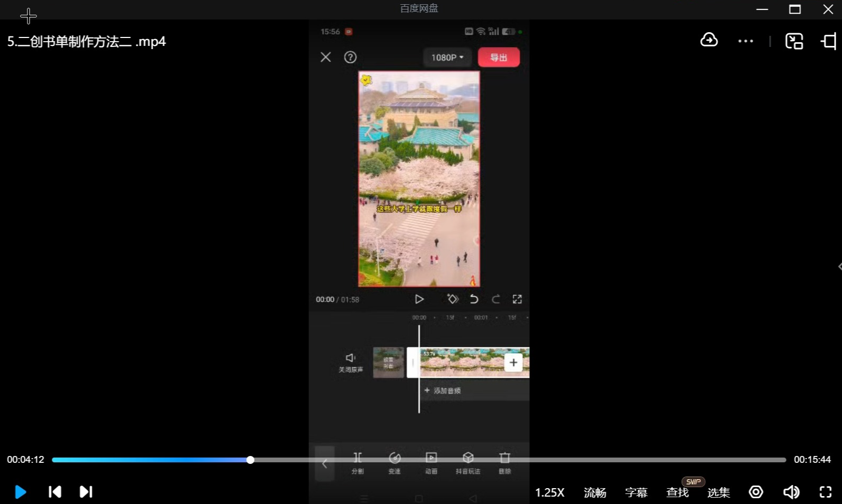Open the 流畅 video quality selector
The width and height of the screenshot is (842, 504).
point(595,492)
